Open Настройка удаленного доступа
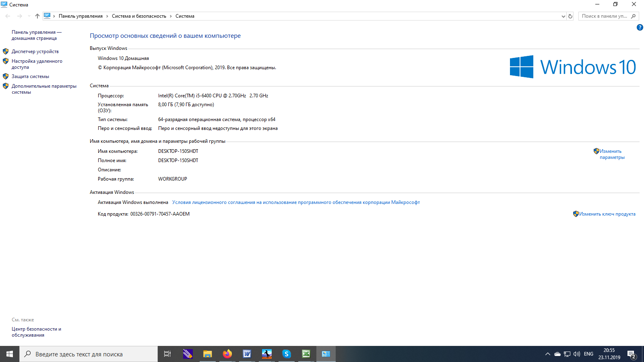644x362 pixels. pyautogui.click(x=37, y=64)
